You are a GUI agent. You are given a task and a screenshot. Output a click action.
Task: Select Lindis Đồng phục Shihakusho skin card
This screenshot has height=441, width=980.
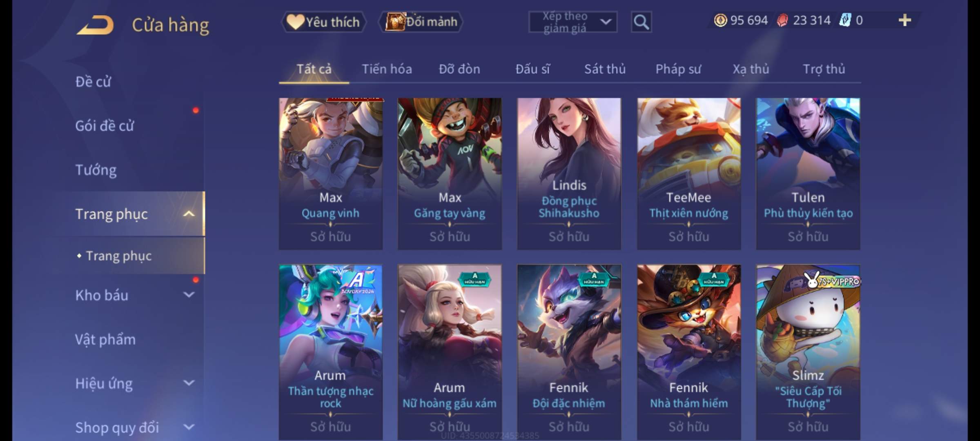point(569,174)
